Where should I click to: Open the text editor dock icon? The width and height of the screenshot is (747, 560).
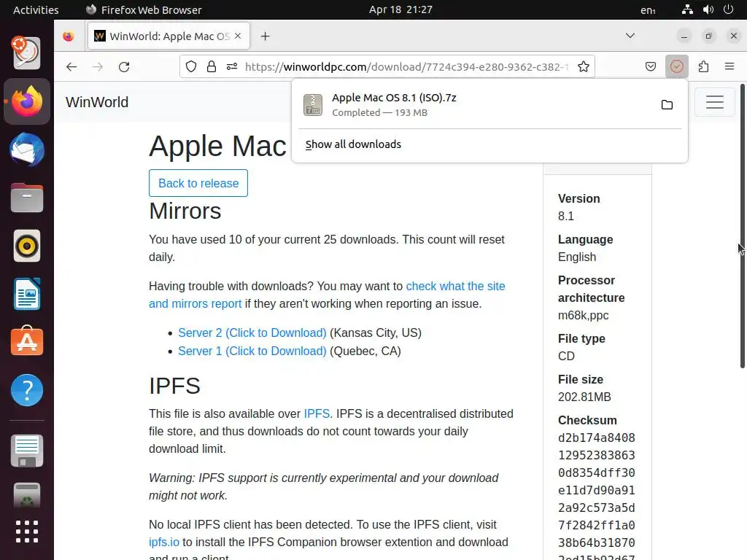pyautogui.click(x=27, y=451)
